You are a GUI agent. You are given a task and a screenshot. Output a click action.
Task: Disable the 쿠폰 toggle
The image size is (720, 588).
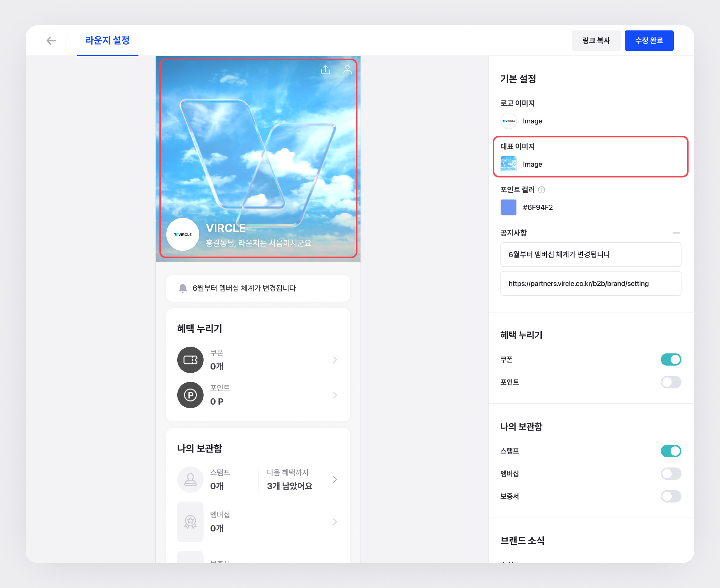671,359
